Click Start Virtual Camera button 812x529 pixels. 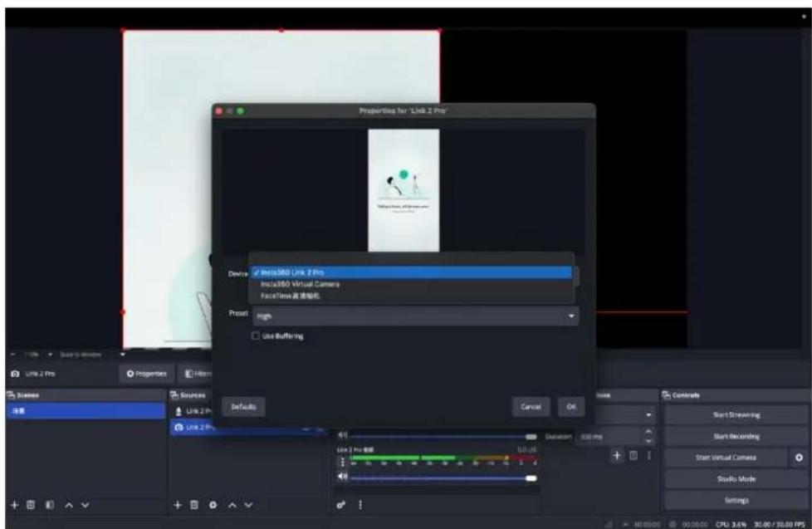pyautogui.click(x=726, y=458)
